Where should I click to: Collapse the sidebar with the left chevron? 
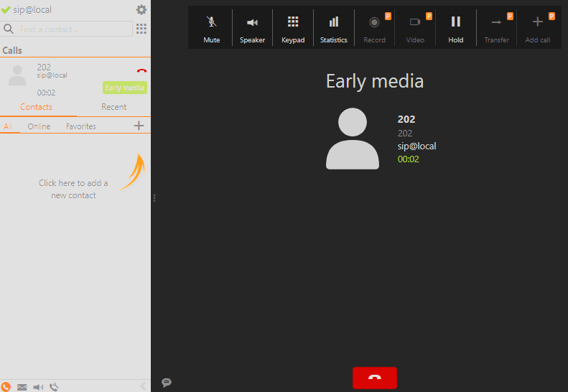pos(143,386)
